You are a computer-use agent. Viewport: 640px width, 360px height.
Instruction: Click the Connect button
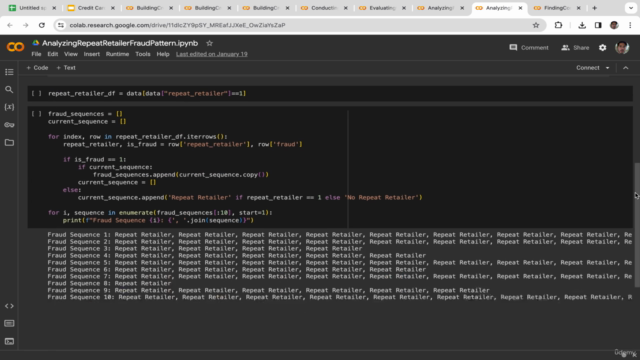click(x=588, y=68)
